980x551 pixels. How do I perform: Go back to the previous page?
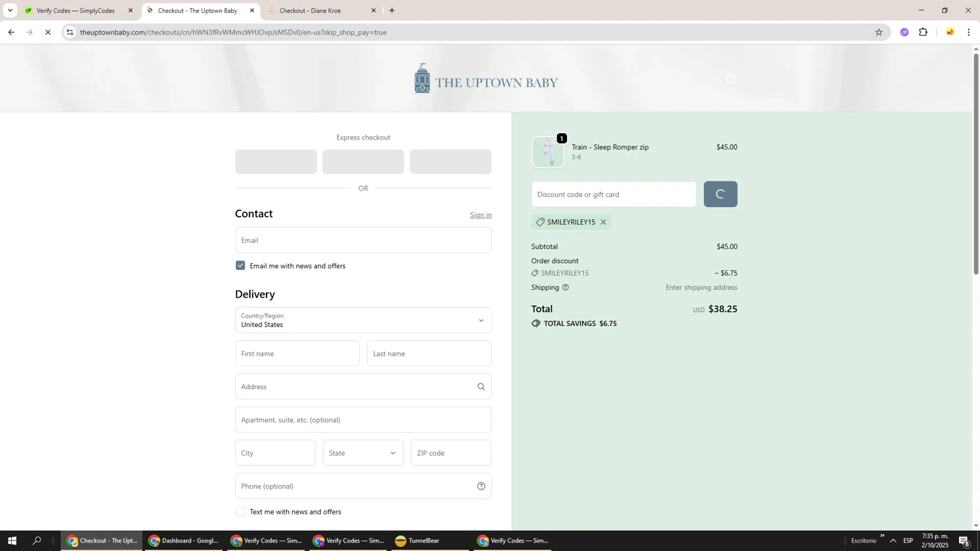click(x=11, y=32)
